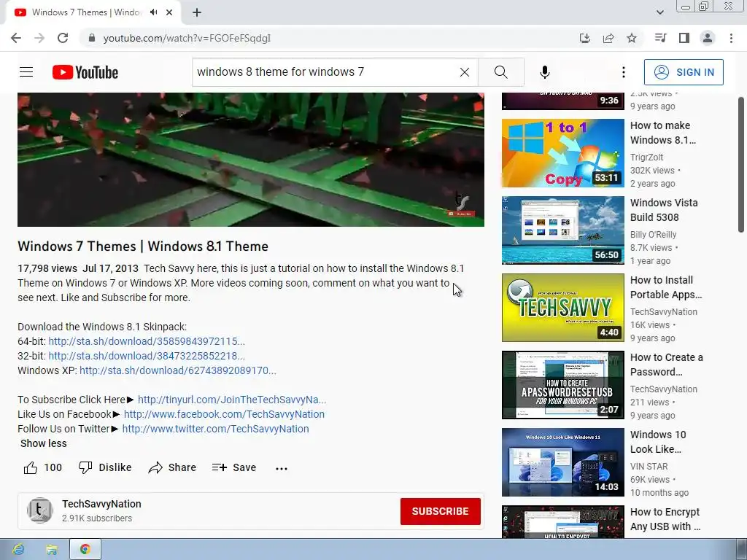Open more actions ellipsis below video

click(x=282, y=468)
